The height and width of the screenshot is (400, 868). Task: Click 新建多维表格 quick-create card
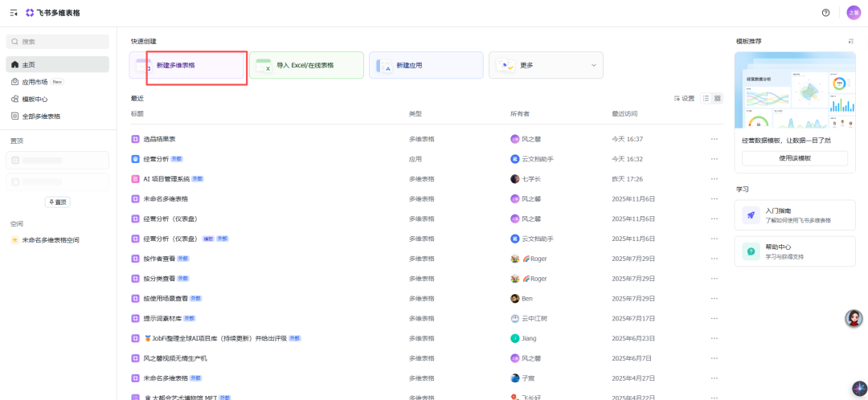[186, 65]
